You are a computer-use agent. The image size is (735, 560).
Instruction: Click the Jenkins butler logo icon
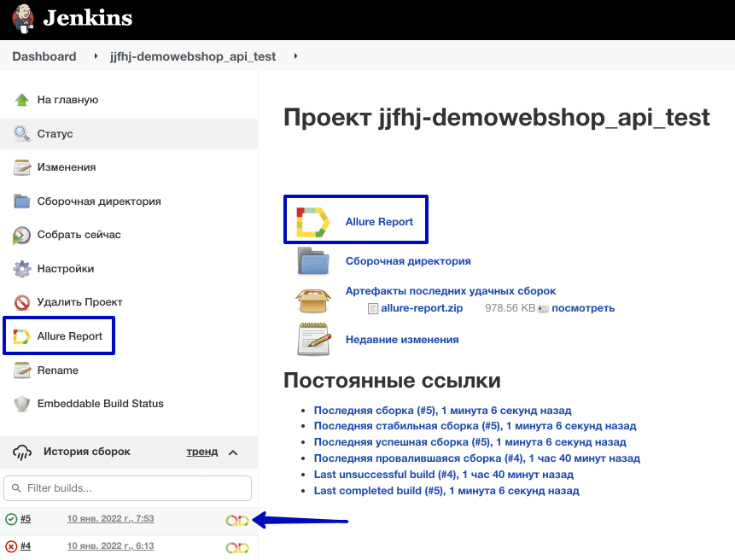(x=23, y=18)
